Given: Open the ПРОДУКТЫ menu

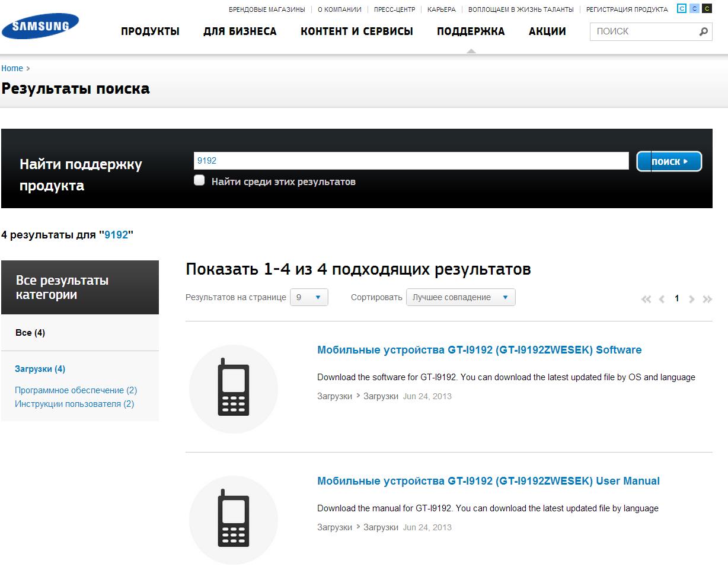Looking at the screenshot, I should (150, 31).
